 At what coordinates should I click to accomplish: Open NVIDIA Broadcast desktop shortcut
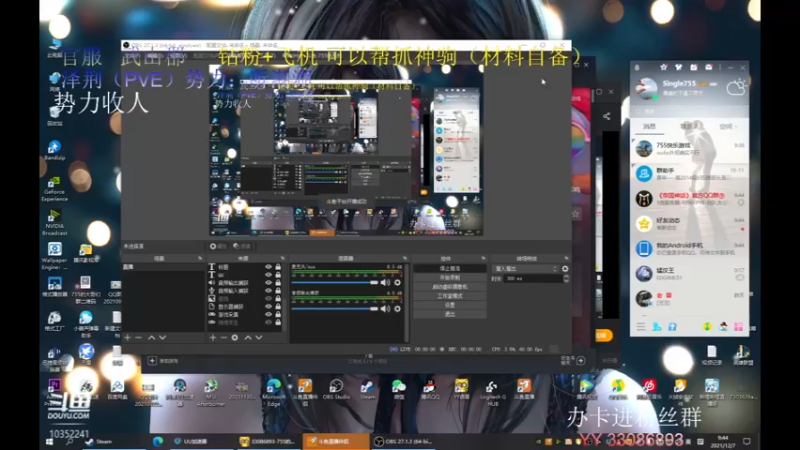[x=55, y=222]
